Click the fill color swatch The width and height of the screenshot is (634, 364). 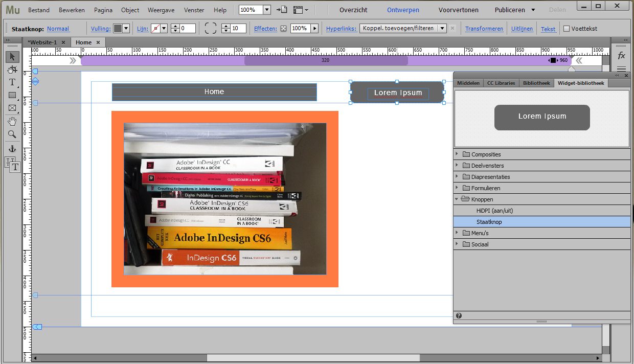pos(118,29)
